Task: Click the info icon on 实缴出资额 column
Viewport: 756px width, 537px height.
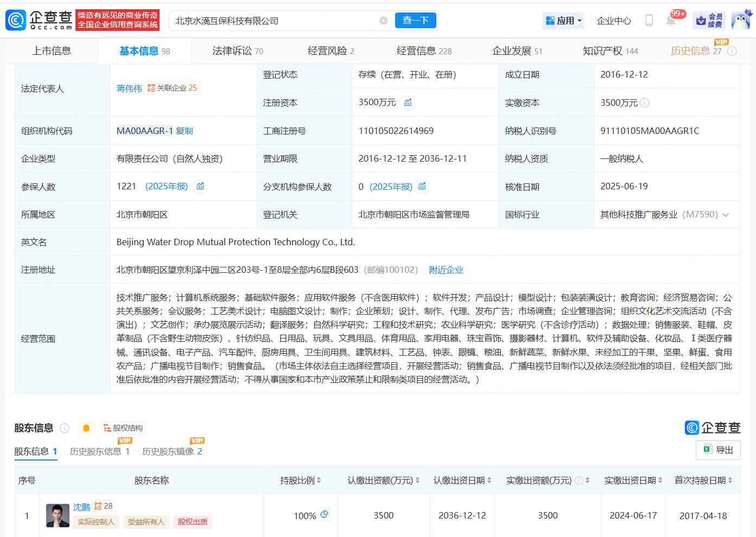Action: [x=579, y=481]
